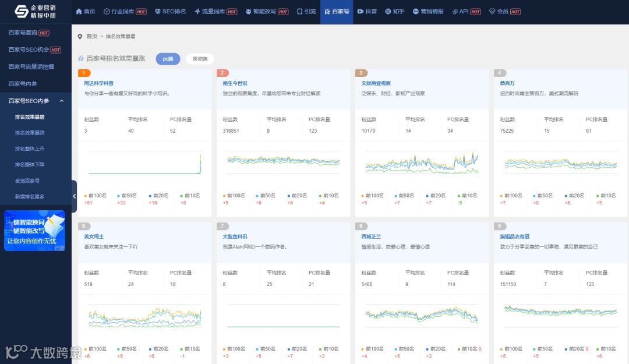Select 排名效果暴跌 submenu item
The width and height of the screenshot is (629, 364).
point(30,133)
